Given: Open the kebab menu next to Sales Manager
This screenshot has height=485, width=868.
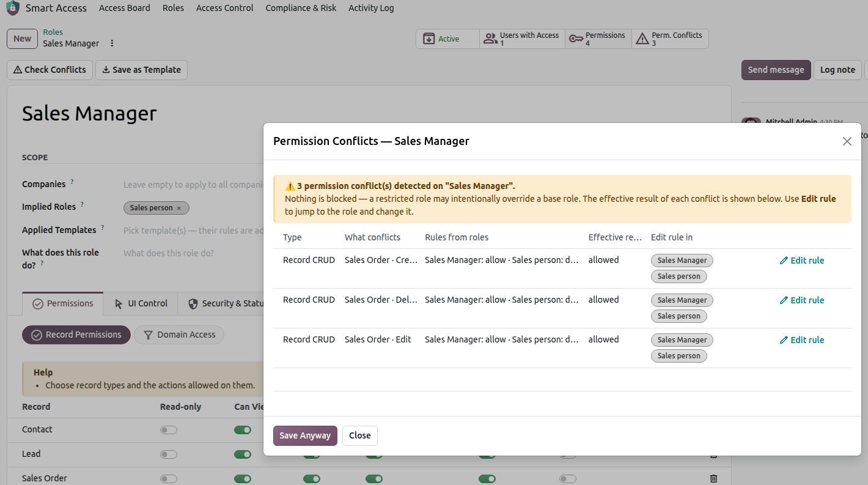Looking at the screenshot, I should click(x=112, y=43).
